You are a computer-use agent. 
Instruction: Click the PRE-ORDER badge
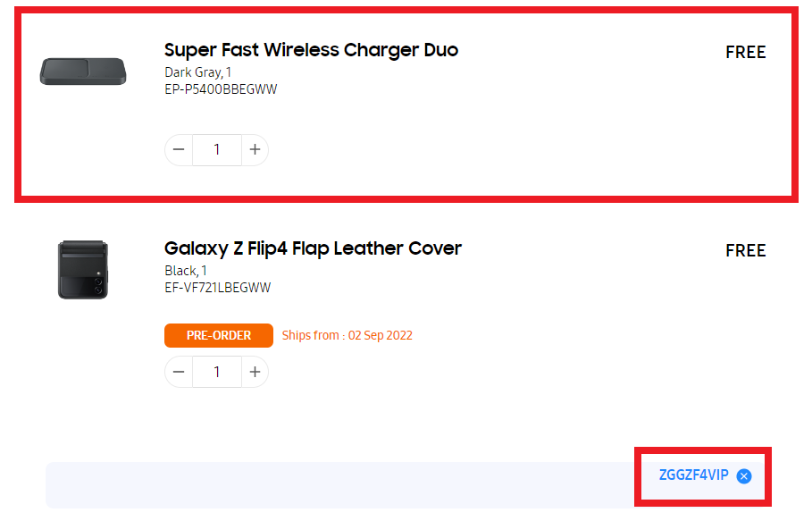pos(219,336)
